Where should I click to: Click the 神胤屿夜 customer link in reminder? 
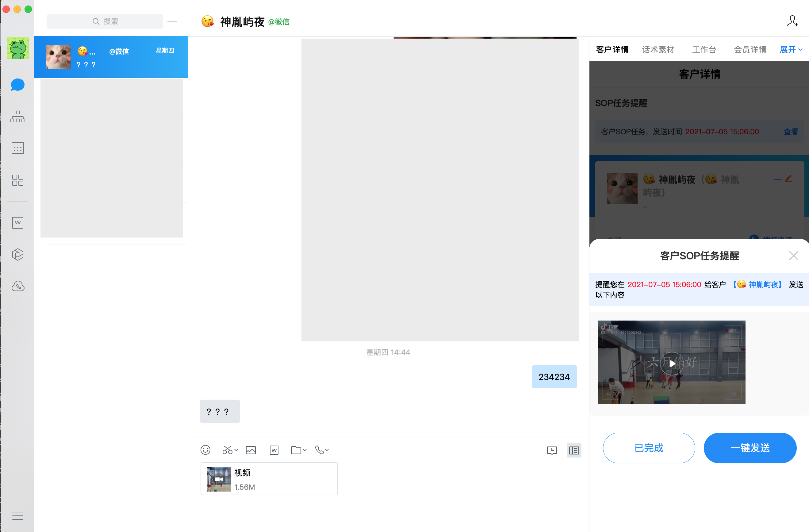[x=758, y=284]
